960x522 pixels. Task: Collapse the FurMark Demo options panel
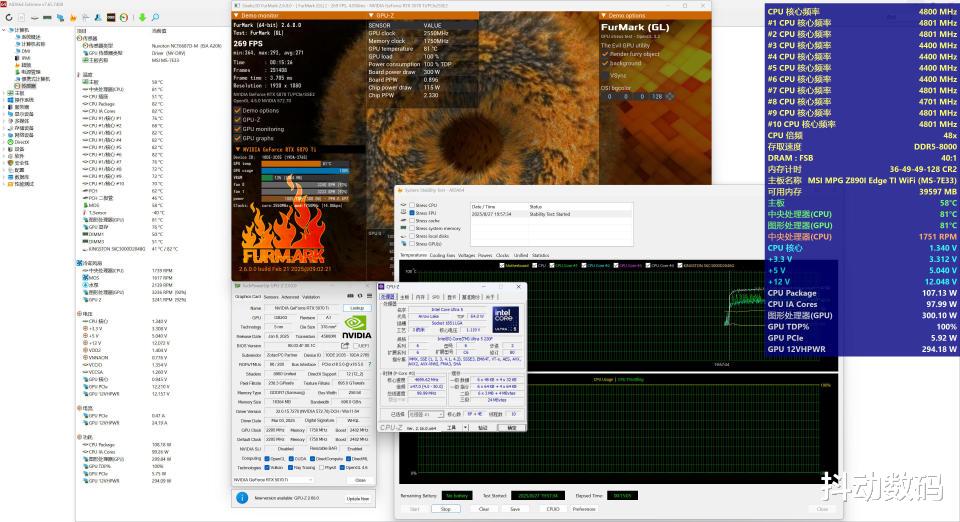pos(603,16)
